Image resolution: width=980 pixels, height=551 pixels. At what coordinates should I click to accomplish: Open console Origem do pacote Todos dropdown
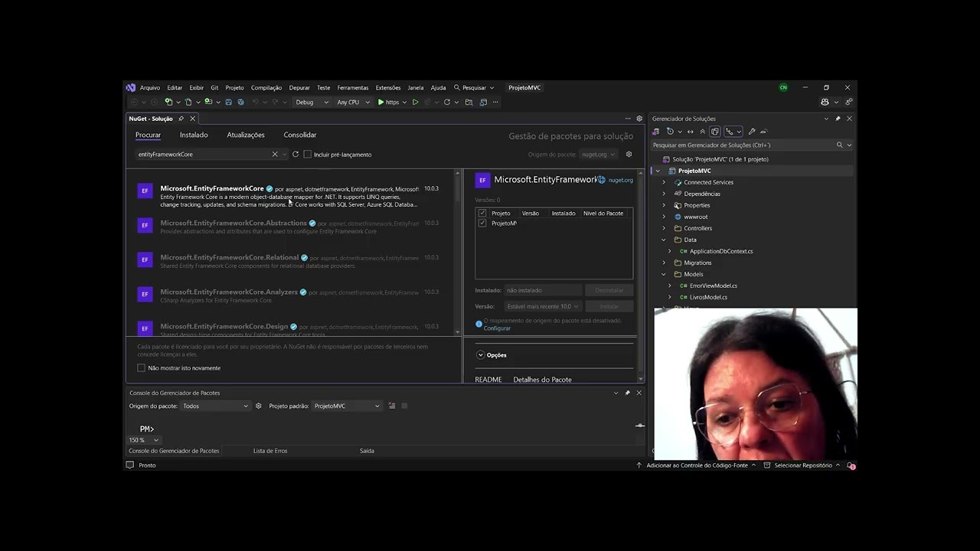[x=215, y=406]
